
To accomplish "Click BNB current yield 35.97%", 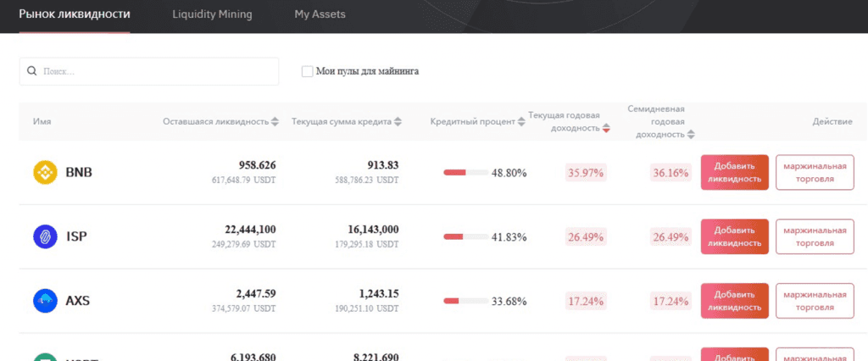I will point(587,173).
